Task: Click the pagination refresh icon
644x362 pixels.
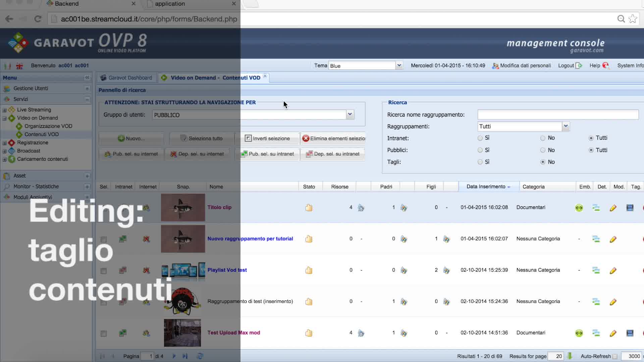Action: pyautogui.click(x=200, y=356)
